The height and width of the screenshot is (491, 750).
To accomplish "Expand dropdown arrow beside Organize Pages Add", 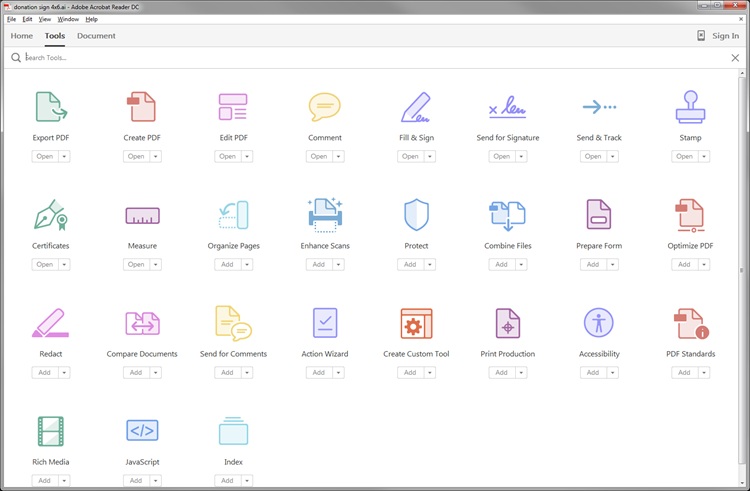I will [x=247, y=264].
